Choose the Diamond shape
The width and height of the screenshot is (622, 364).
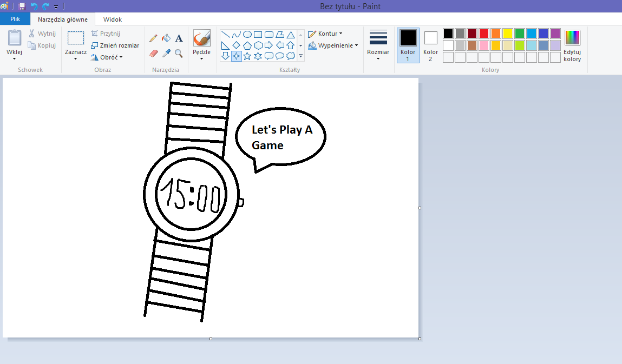(237, 45)
